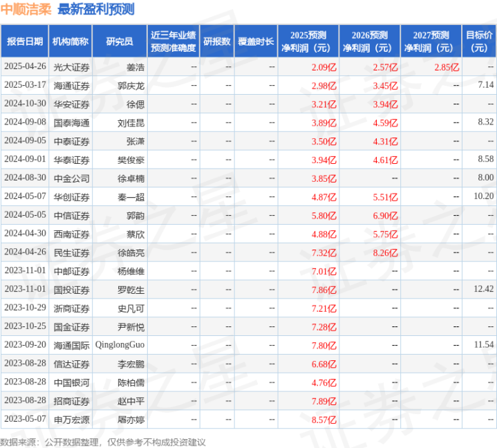Click the 2025预测净利润 column header
The image size is (497, 448).
click(x=308, y=41)
